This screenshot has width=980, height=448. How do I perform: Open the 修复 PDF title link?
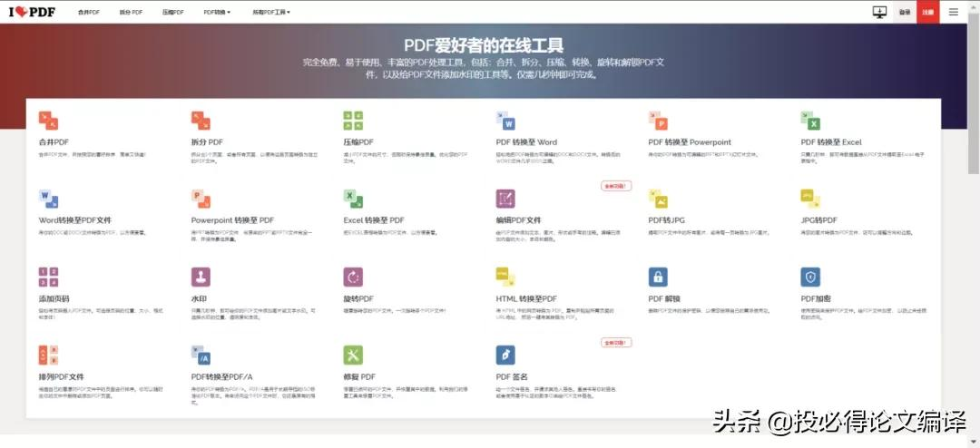coord(359,376)
